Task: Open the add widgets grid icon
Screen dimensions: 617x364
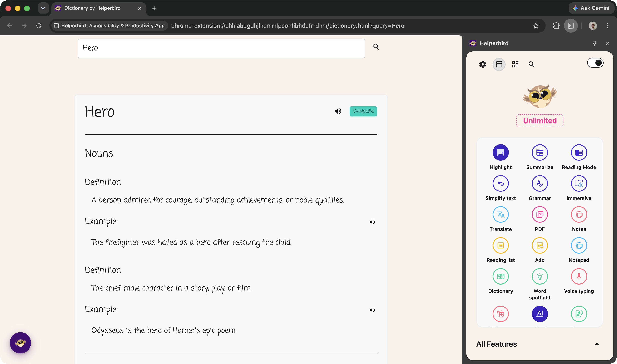Action: (515, 65)
